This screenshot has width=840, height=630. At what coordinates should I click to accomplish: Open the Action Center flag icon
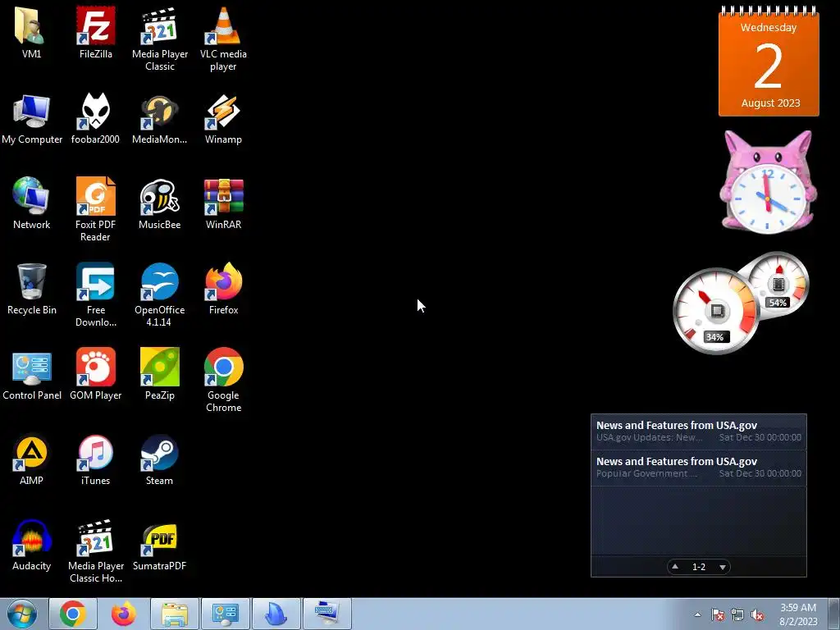tap(718, 614)
